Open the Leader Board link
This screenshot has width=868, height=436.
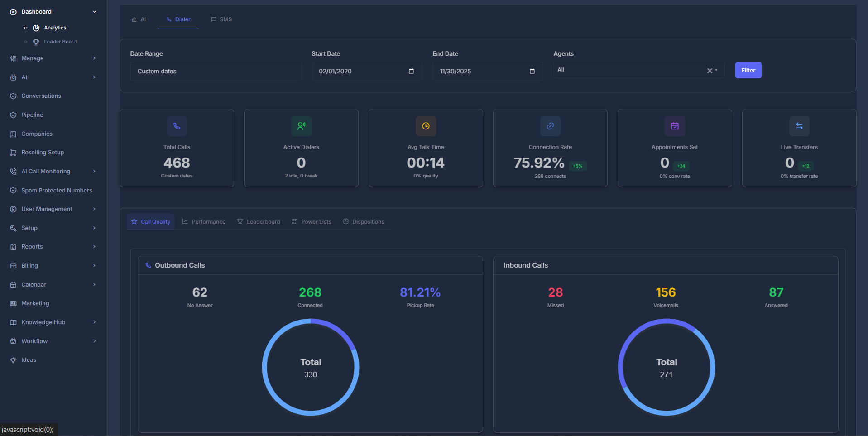pyautogui.click(x=60, y=41)
